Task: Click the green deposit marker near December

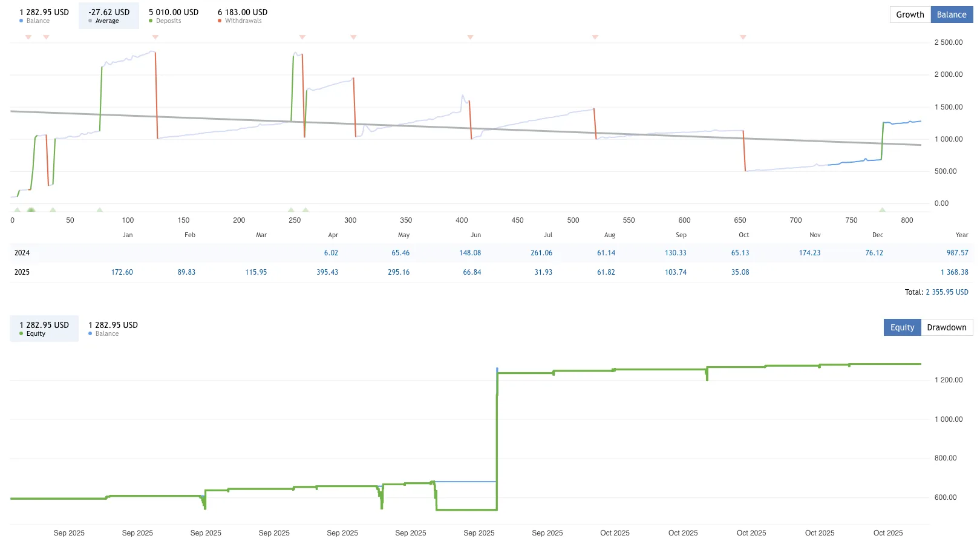Action: (x=883, y=211)
